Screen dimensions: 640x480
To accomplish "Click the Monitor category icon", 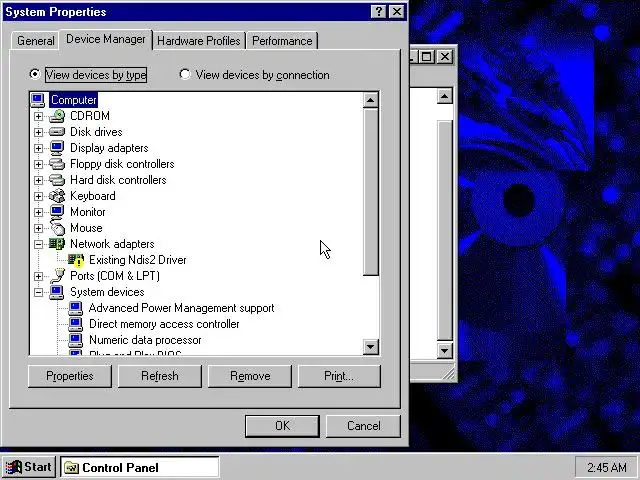I will click(57, 212).
